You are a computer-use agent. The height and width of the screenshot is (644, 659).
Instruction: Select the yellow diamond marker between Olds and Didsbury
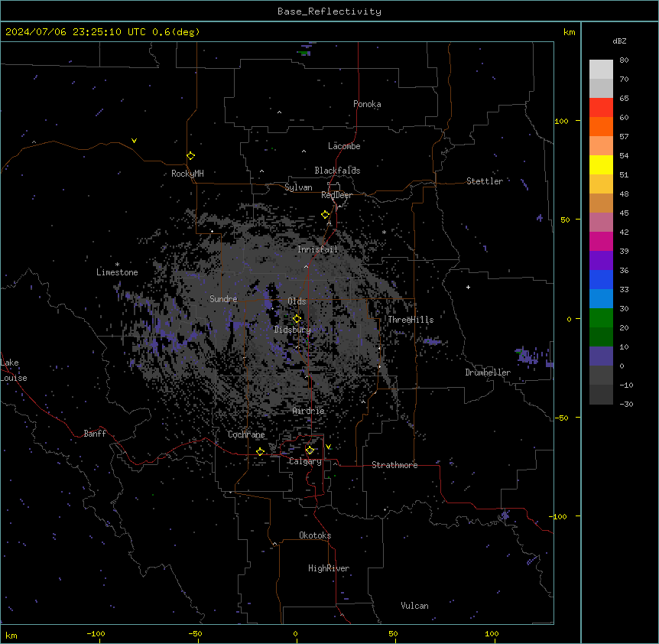tap(297, 318)
